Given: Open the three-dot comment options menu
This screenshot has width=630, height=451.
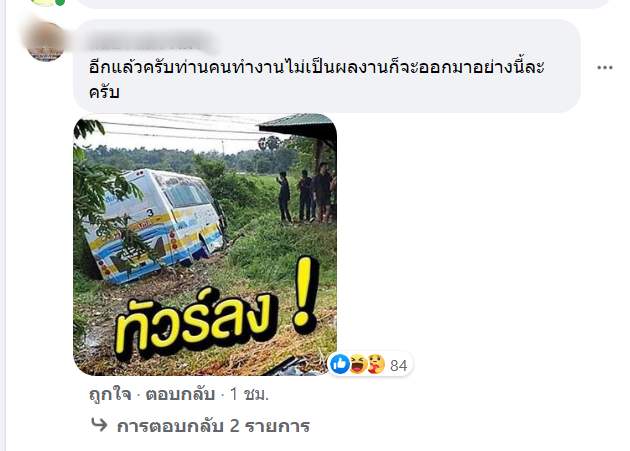Looking at the screenshot, I should pyautogui.click(x=605, y=68).
